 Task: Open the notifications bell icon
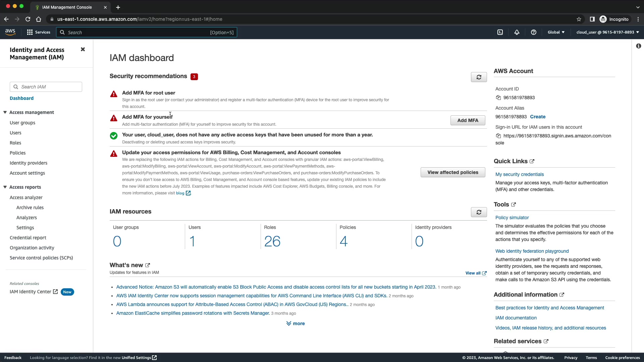[x=517, y=33]
